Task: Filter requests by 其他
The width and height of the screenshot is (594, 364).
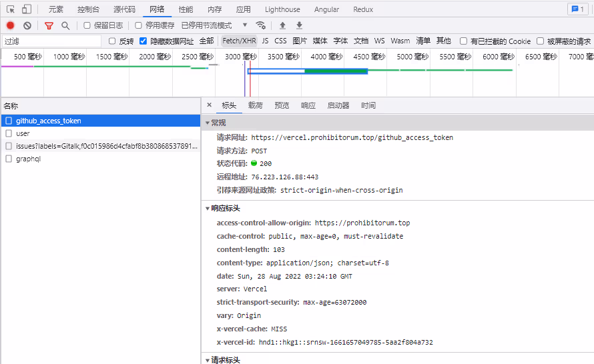Action: point(444,41)
